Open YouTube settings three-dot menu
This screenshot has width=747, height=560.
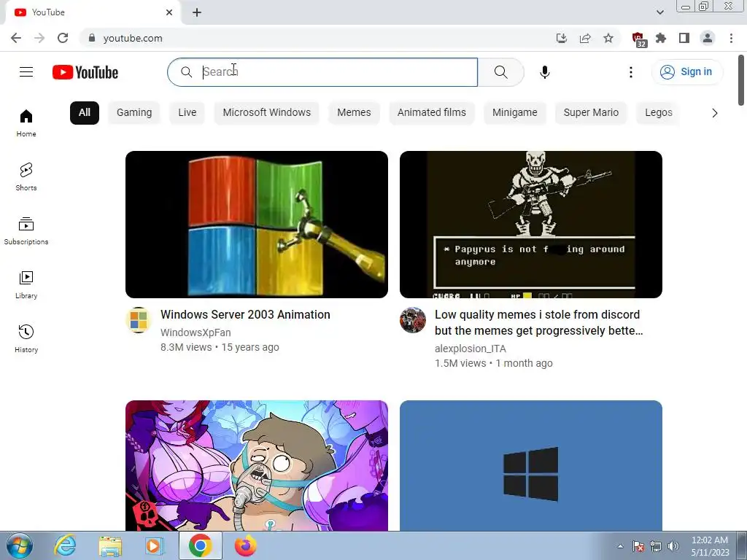pyautogui.click(x=631, y=72)
